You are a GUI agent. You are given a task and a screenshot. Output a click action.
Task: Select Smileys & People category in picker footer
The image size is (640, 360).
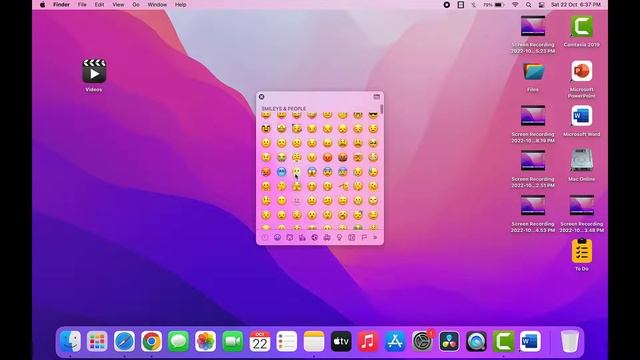pyautogui.click(x=278, y=237)
